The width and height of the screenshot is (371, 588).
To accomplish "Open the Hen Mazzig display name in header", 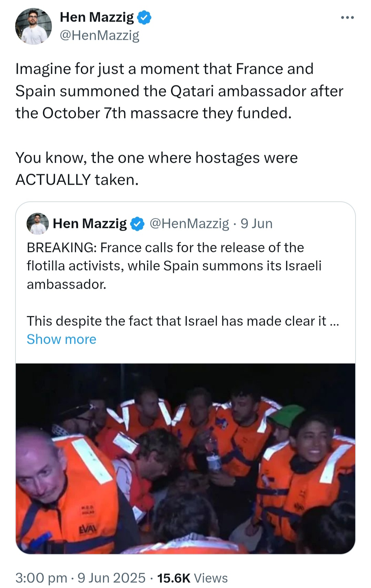I will (97, 17).
